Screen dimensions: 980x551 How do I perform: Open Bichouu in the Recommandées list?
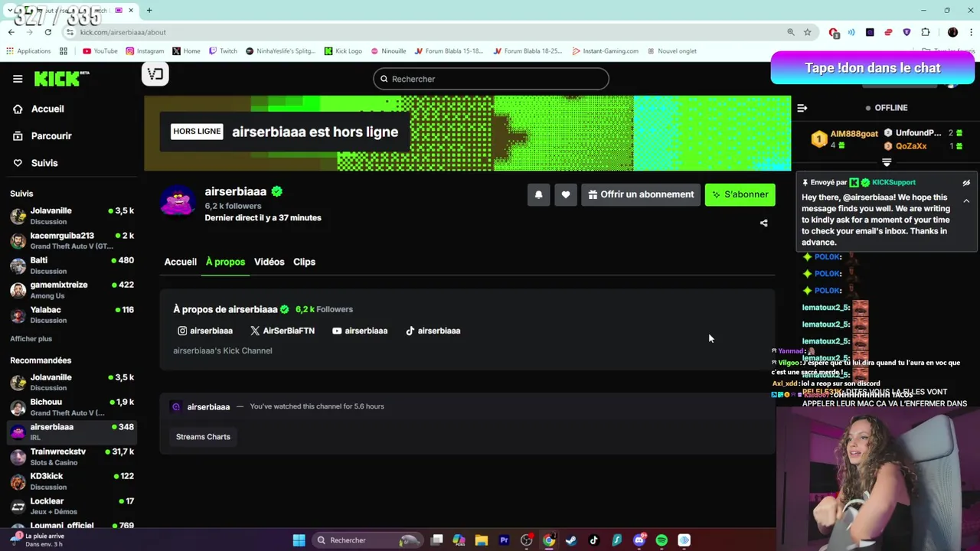coord(71,407)
